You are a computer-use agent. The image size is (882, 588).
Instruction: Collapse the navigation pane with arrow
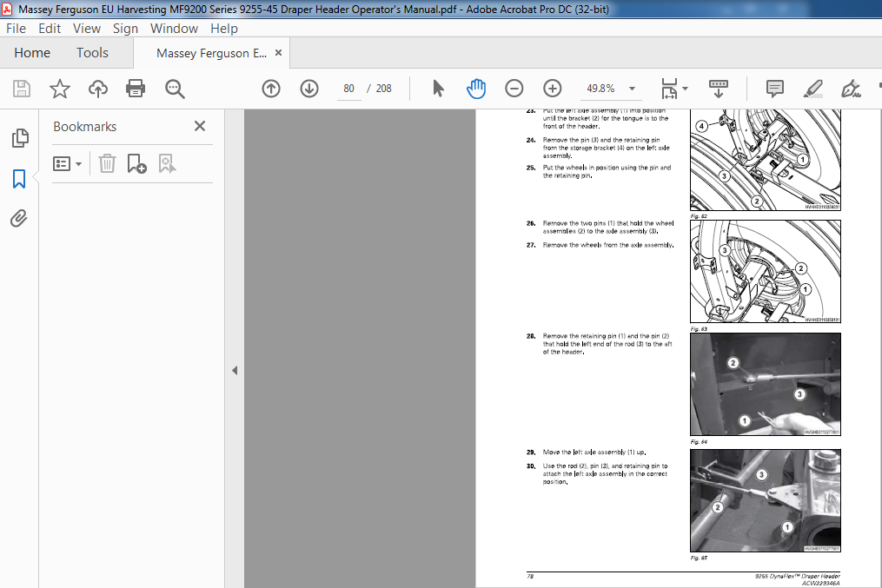(x=235, y=371)
